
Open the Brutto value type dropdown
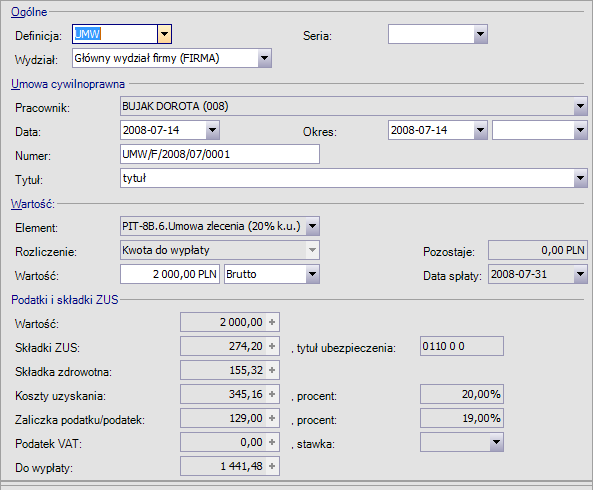coord(312,274)
